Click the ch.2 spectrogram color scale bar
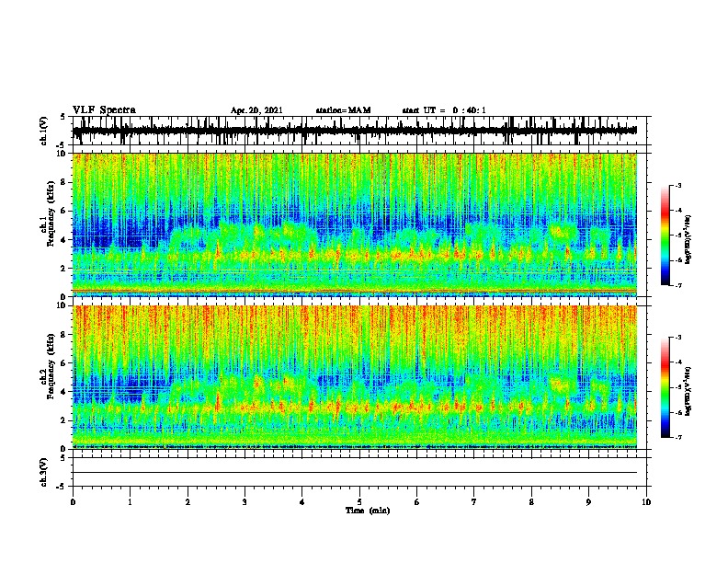 (665, 387)
